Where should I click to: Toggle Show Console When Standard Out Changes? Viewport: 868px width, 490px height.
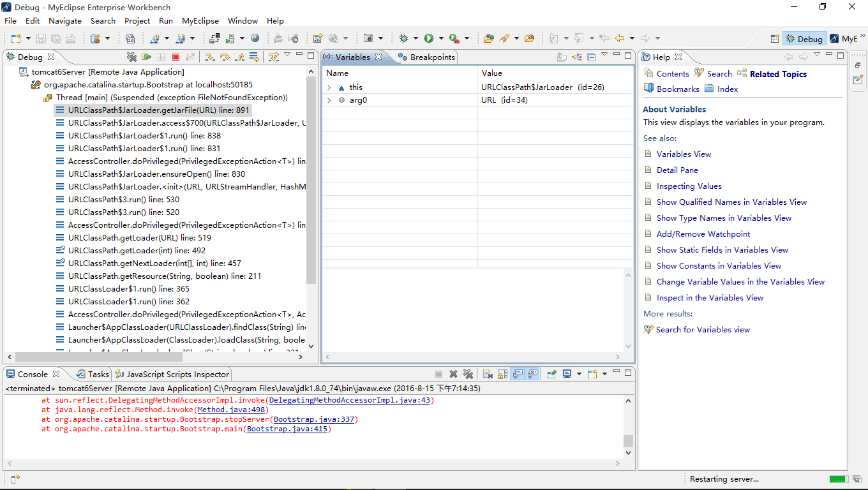tap(518, 374)
